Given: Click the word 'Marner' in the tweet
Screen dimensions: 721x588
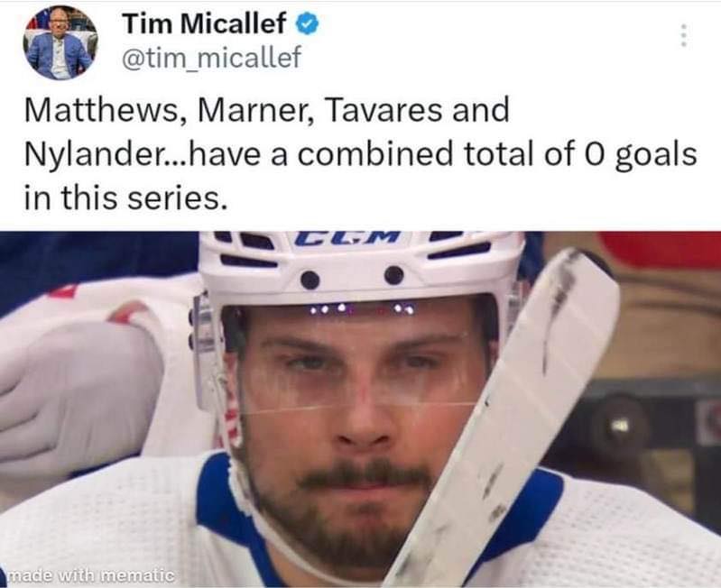Looking at the screenshot, I should click(251, 110).
